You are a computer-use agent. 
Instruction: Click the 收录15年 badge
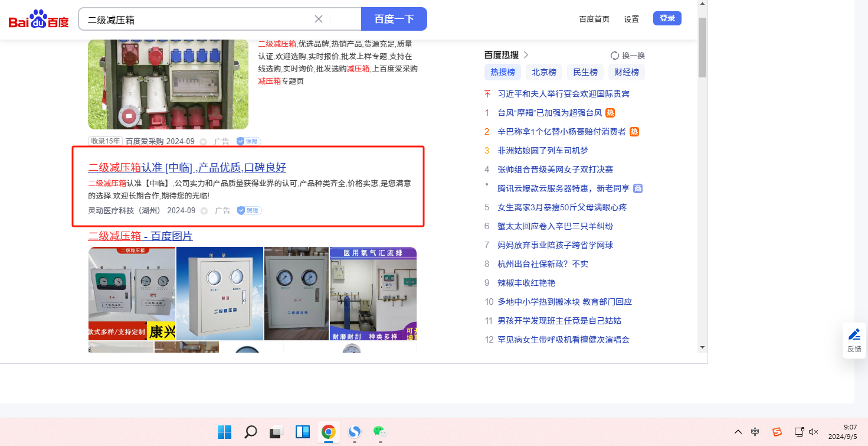pos(106,142)
